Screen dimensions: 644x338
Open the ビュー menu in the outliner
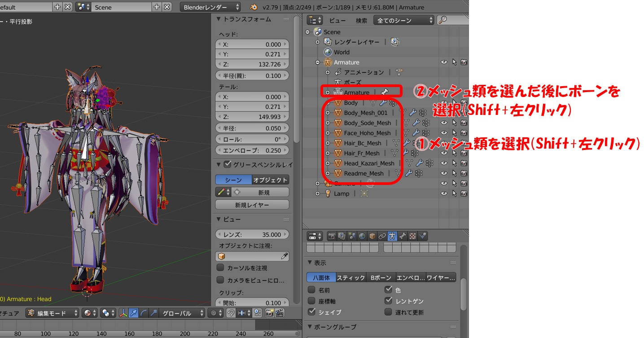(337, 20)
